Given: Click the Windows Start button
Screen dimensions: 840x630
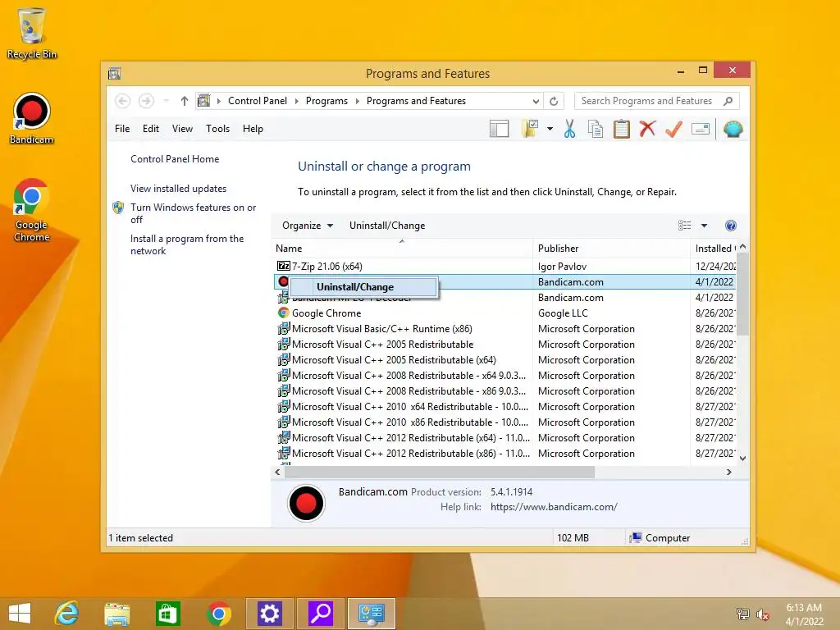Looking at the screenshot, I should pos(21,614).
